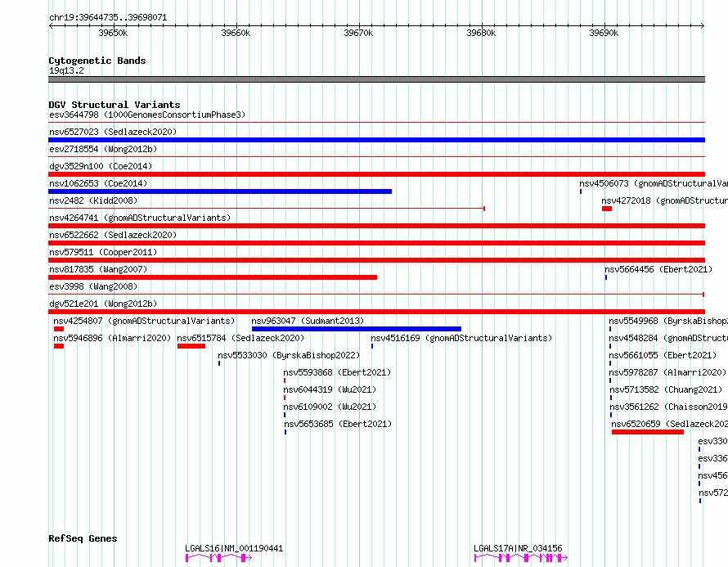This screenshot has width=728, height=567.
Task: Click the 39660k ruler tick label
Action: coord(236,33)
